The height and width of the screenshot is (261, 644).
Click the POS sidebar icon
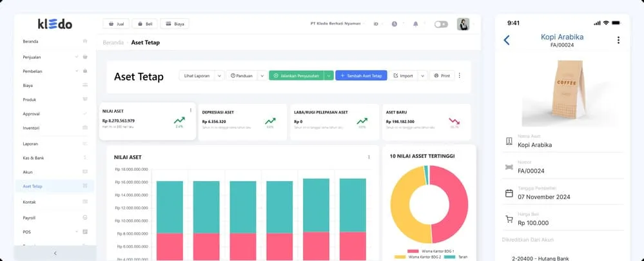[85, 232]
